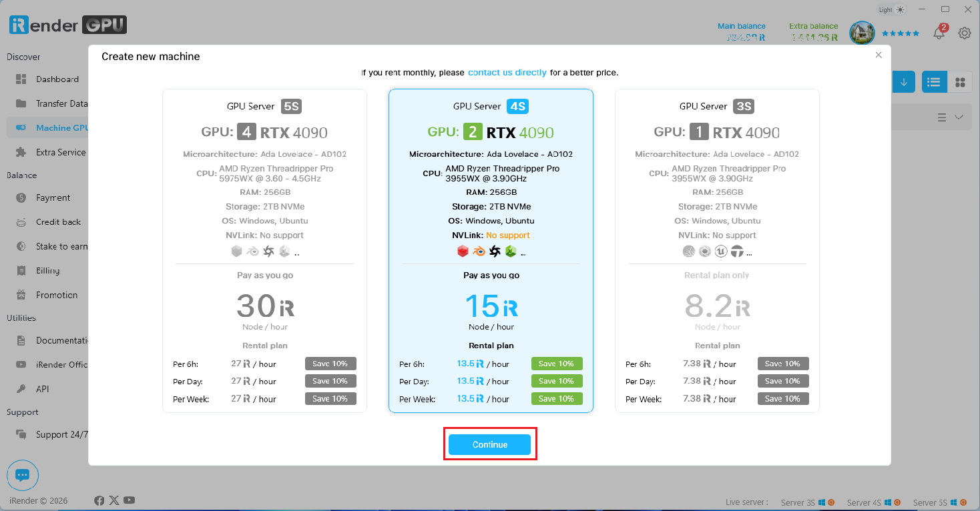Click the API key icon
Screen dimensions: 980x511
click(x=21, y=389)
